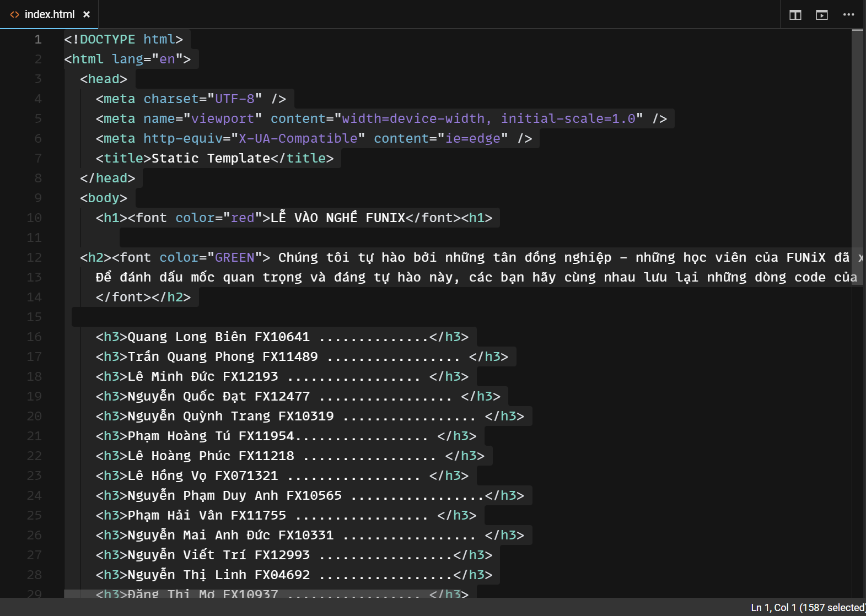This screenshot has height=616, width=866.
Task: Close the index.html tab
Action: click(x=87, y=15)
